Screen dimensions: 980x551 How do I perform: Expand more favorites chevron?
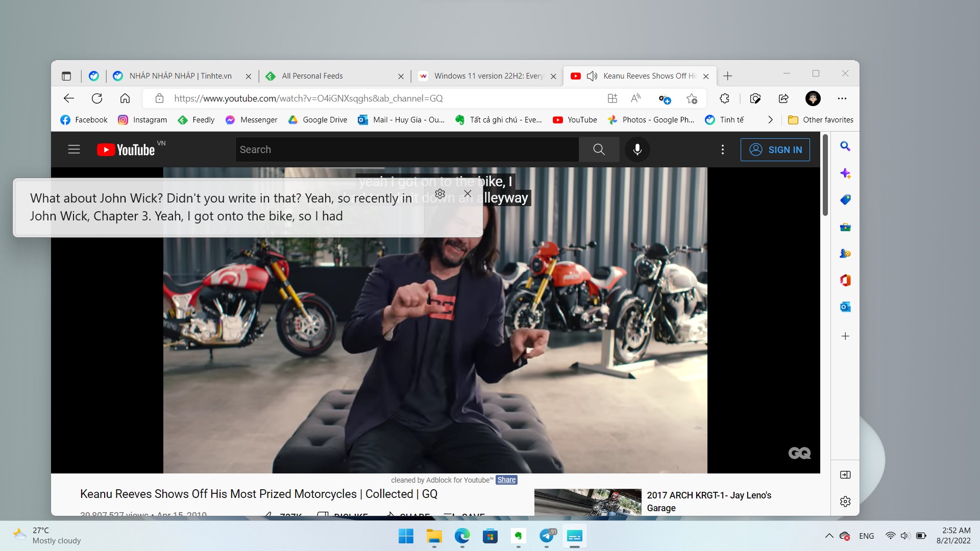point(770,120)
